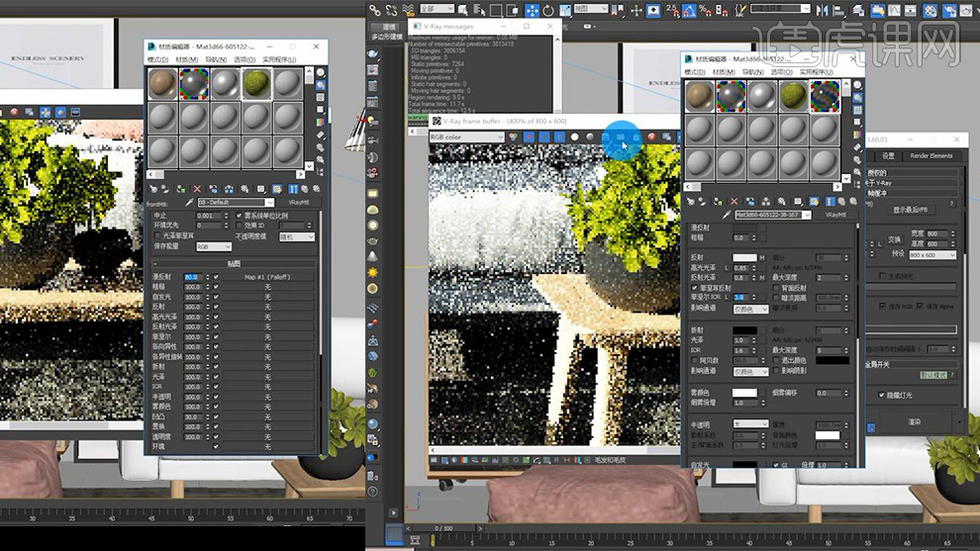Click Sample Type sphere icon in right editor
The height and width of the screenshot is (551, 980).
pyautogui.click(x=857, y=85)
